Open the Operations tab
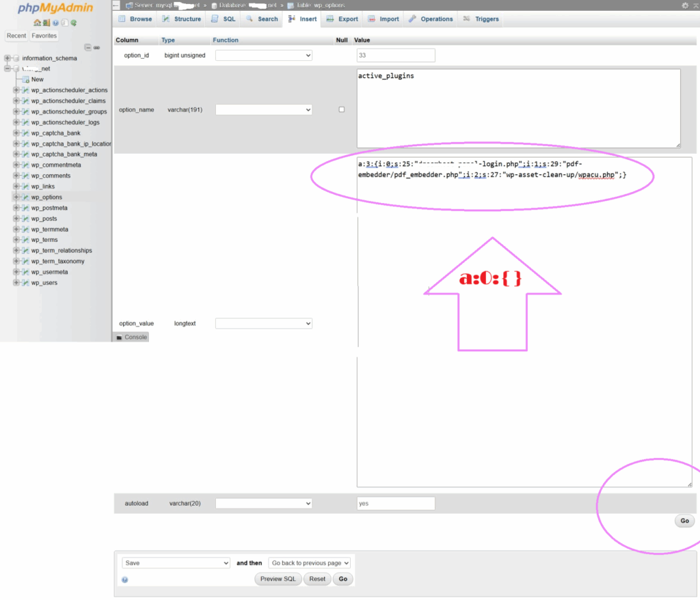The image size is (700, 600). (x=431, y=19)
